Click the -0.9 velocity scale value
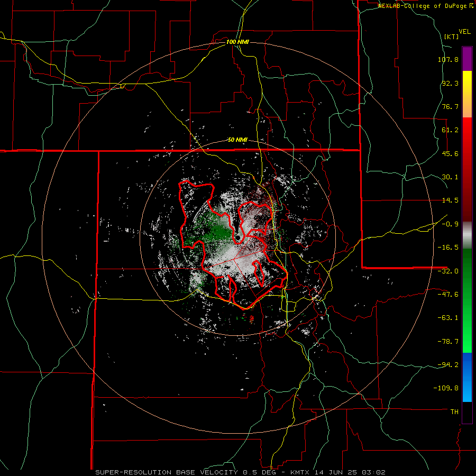 pyautogui.click(x=450, y=224)
